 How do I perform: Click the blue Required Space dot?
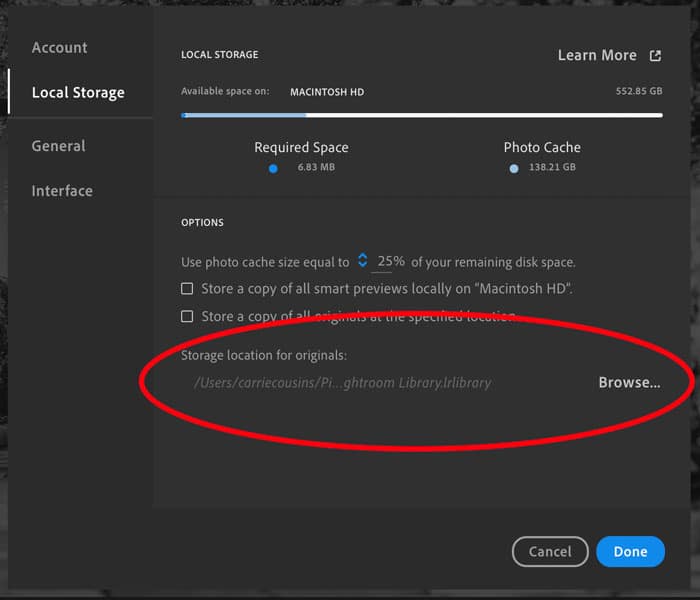pyautogui.click(x=273, y=168)
